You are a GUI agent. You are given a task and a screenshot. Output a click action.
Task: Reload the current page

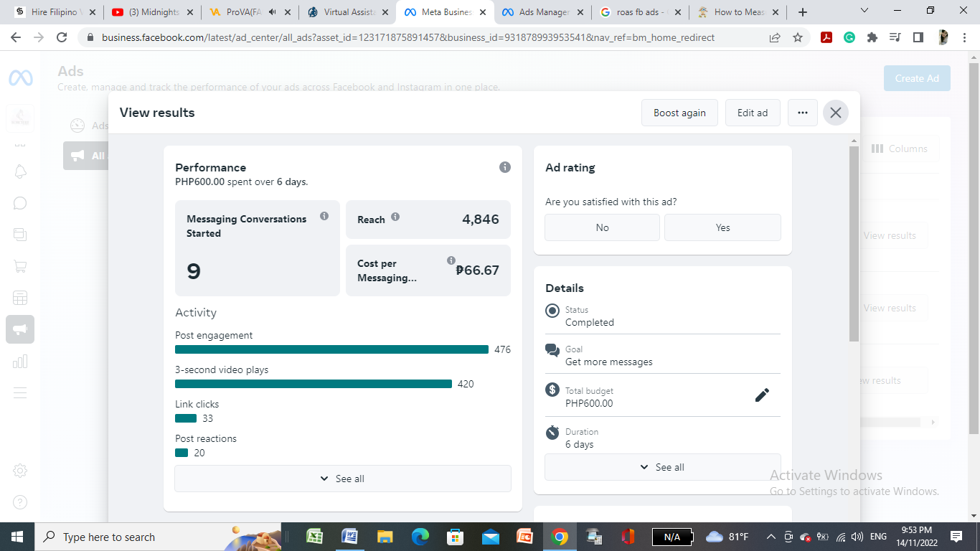coord(62,37)
